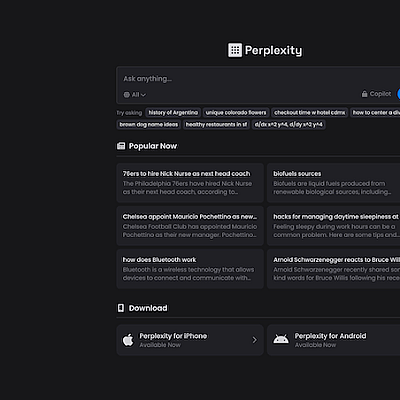Viewport: 400px width, 400px height.
Task: Click the globe icon beside All
Action: coord(127,95)
